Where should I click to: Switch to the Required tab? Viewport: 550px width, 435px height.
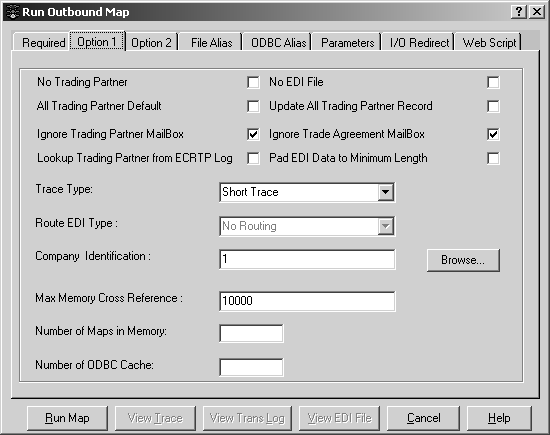43,43
